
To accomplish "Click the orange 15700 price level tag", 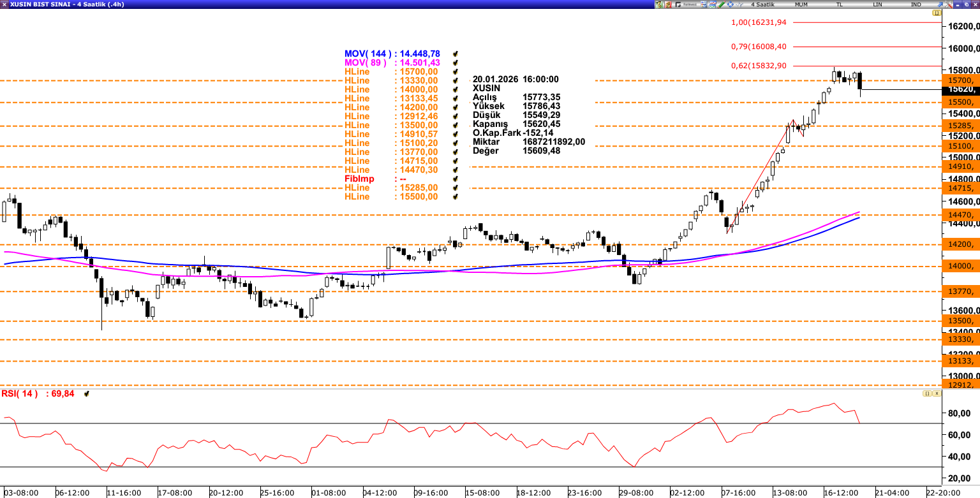I will (960, 80).
